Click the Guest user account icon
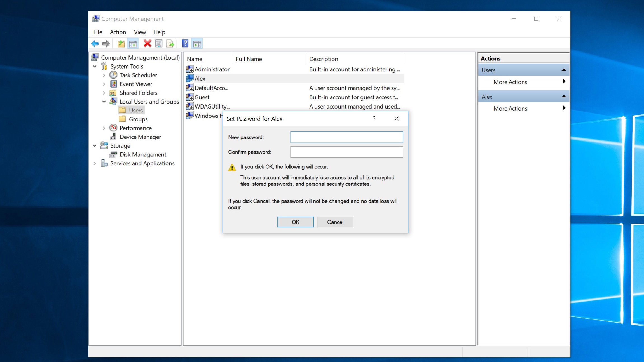This screenshot has width=644, height=362. point(189,97)
